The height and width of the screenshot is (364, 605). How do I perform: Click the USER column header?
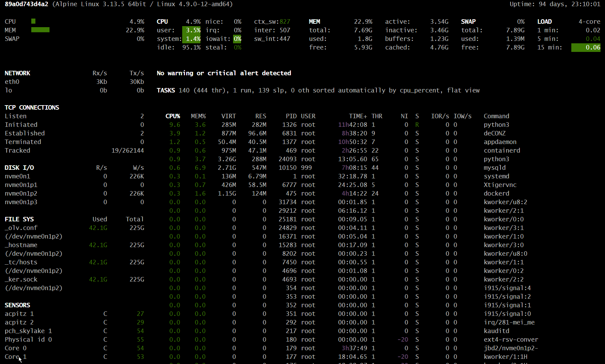(x=308, y=116)
